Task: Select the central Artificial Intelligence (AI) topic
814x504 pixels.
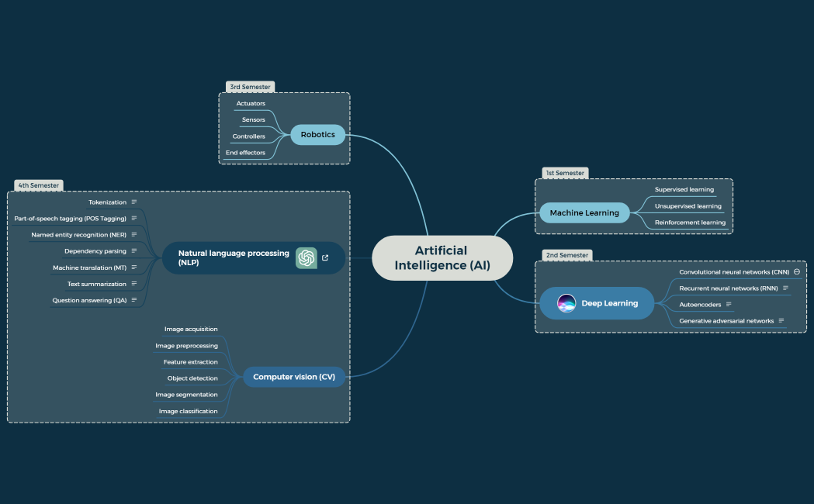Action: click(442, 257)
